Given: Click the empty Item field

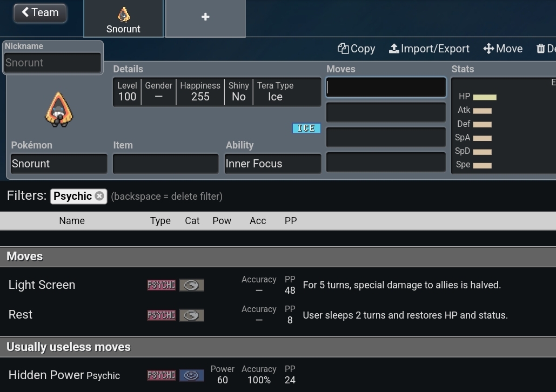Looking at the screenshot, I should coord(165,164).
